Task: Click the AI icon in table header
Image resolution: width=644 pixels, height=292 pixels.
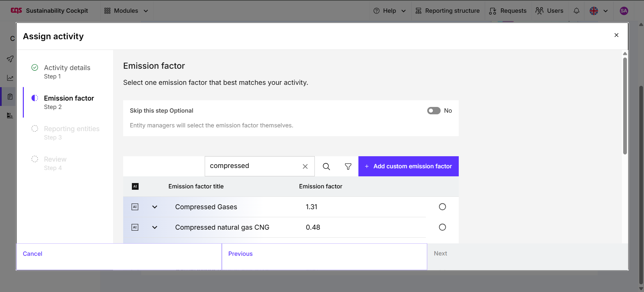Action: (135, 186)
